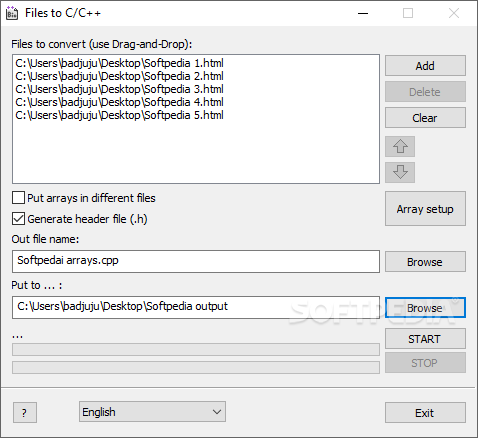Open the English language dropdown

(152, 412)
